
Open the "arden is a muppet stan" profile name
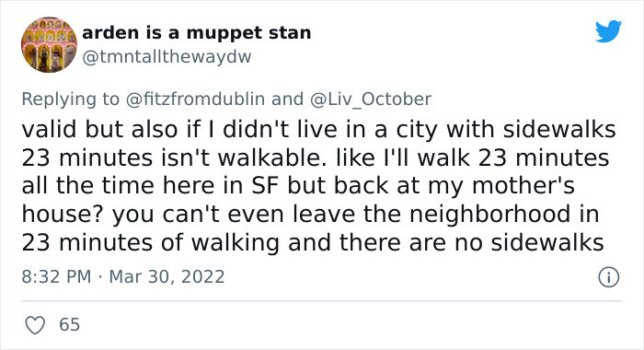197,33
